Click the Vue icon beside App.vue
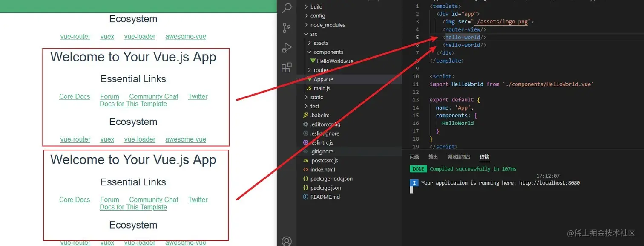This screenshot has height=246, width=644. pyautogui.click(x=310, y=79)
